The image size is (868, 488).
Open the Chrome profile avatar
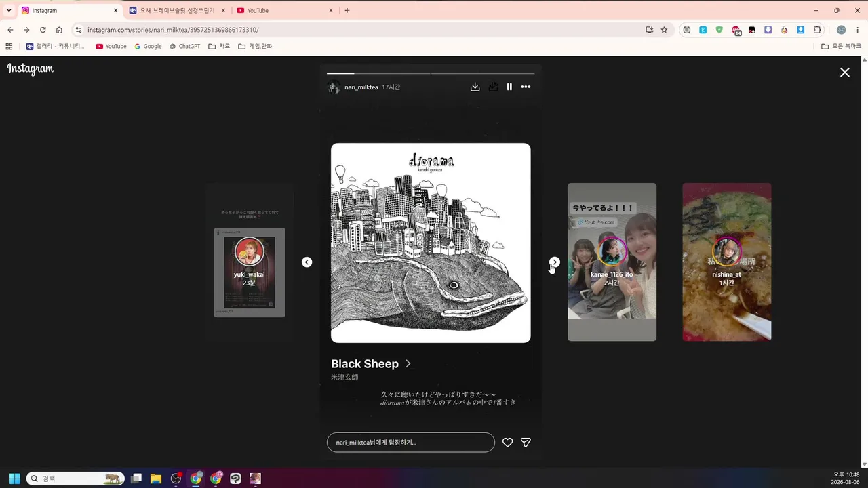[842, 30]
